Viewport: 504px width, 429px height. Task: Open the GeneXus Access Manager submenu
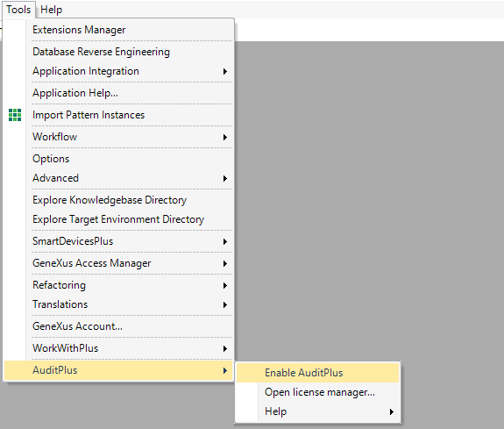pyautogui.click(x=118, y=263)
